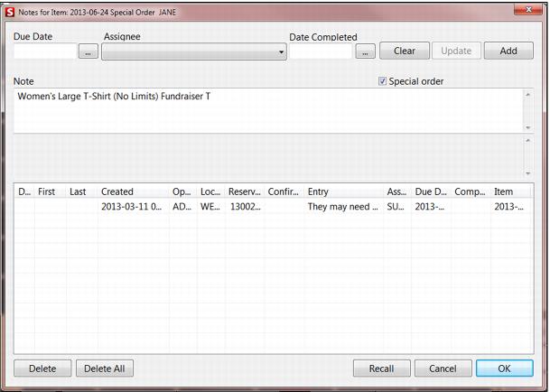The height and width of the screenshot is (392, 550).
Task: Click the Note box scroll up arrow
Action: pyautogui.click(x=528, y=95)
